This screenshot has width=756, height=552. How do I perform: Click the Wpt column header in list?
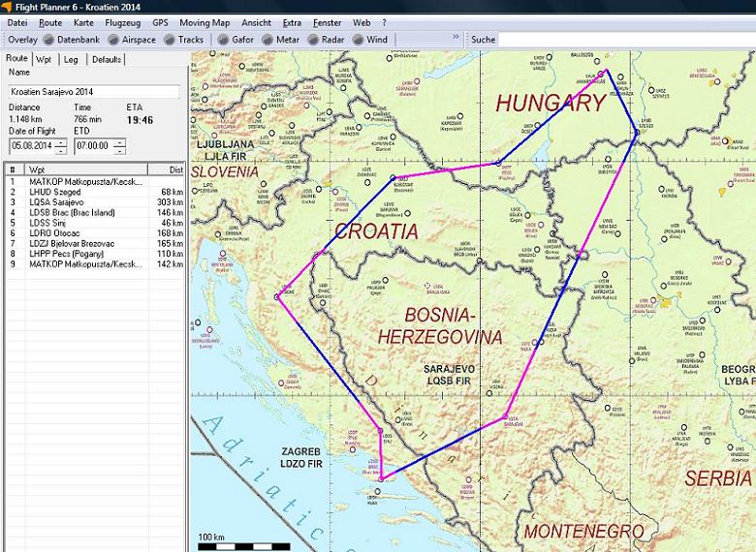pyautogui.click(x=87, y=169)
